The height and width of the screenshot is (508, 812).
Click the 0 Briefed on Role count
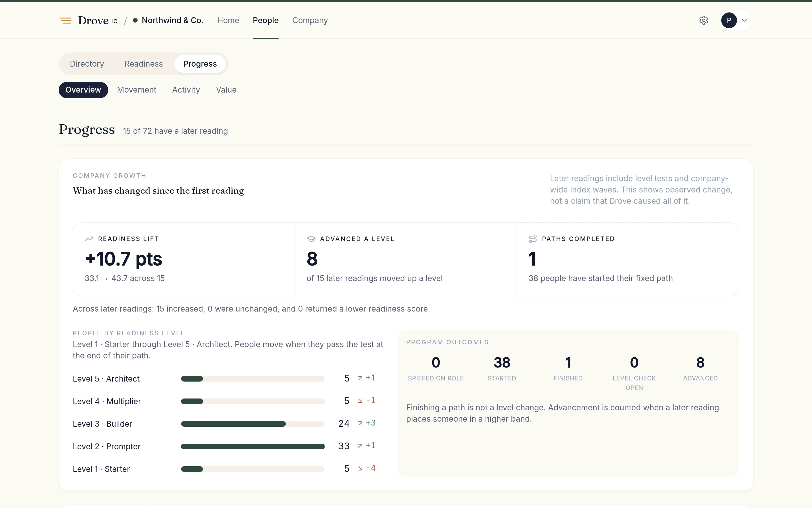[x=436, y=363]
